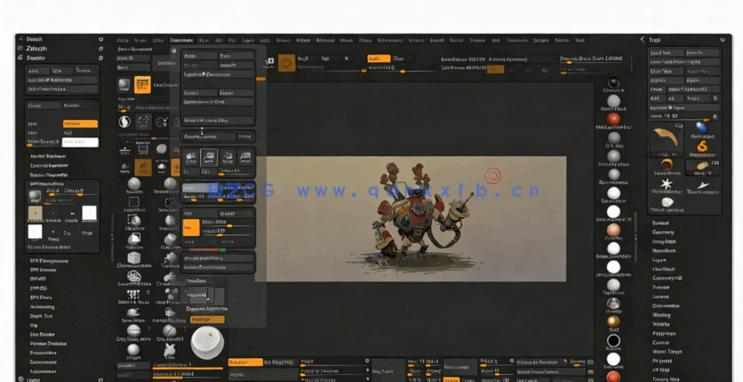This screenshot has height=382, width=743.
Task: Select the rabbit-shaped brush icon
Action: click(170, 350)
